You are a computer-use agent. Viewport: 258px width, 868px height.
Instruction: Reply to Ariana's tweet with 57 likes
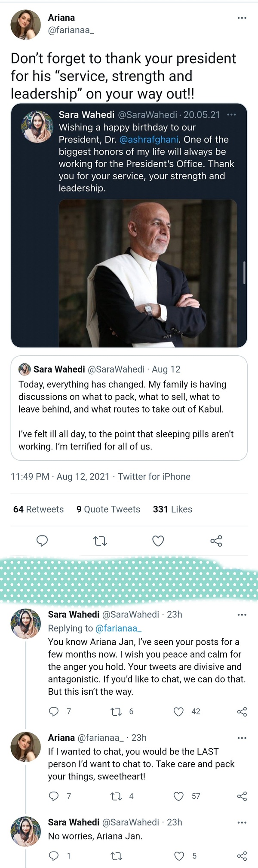pyautogui.click(x=54, y=796)
